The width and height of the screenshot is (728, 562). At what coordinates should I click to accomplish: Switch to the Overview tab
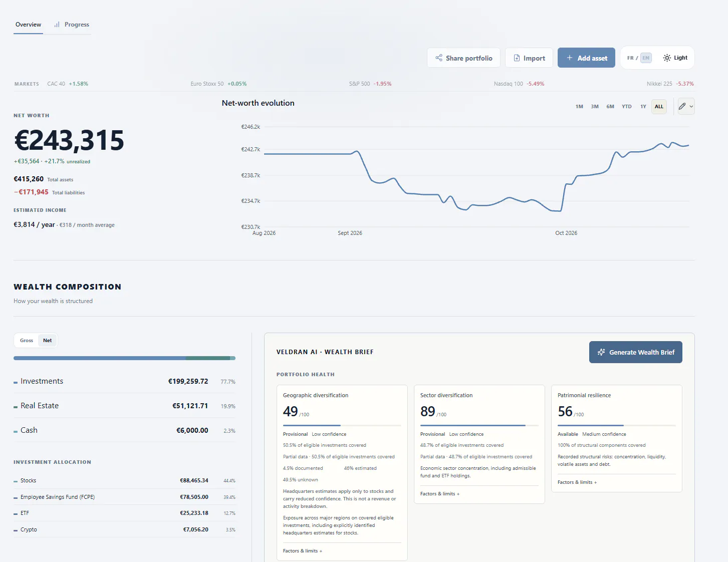click(28, 25)
